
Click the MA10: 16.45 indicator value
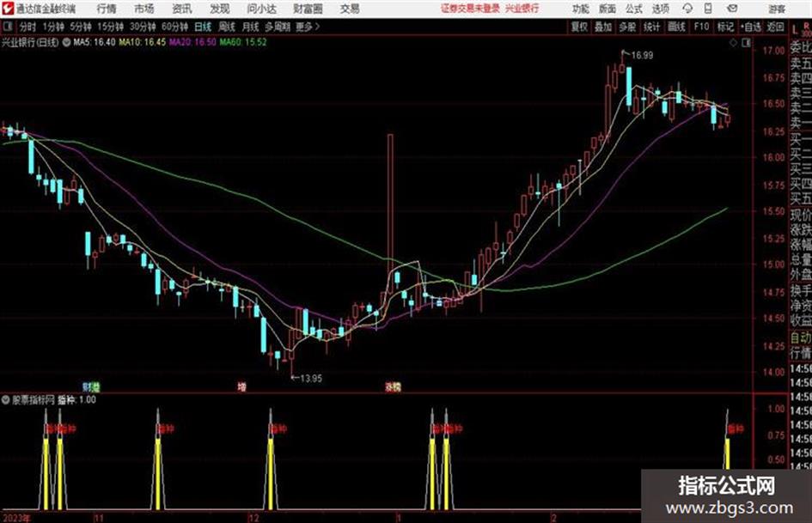143,42
